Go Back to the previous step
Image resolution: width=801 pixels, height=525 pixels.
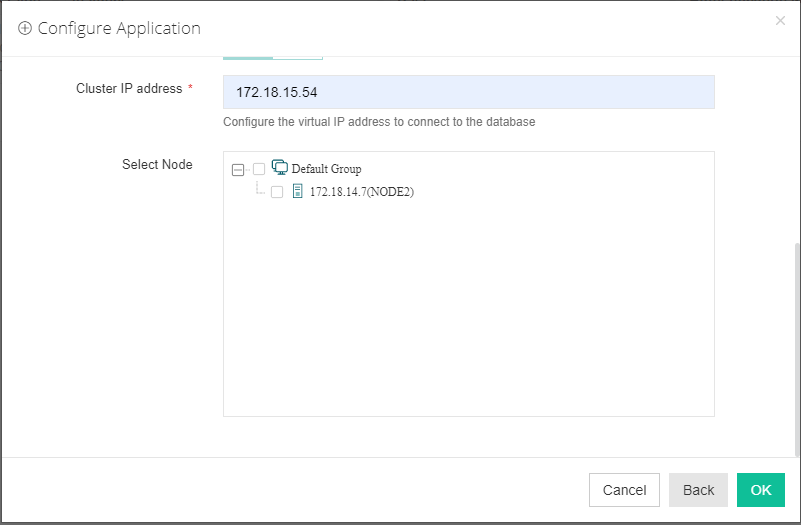[698, 490]
